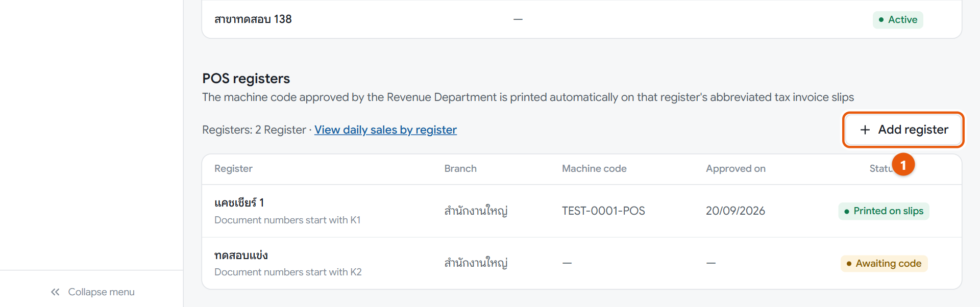Click machine code TEST-0001-POS
This screenshot has width=980, height=307.
pyautogui.click(x=603, y=211)
